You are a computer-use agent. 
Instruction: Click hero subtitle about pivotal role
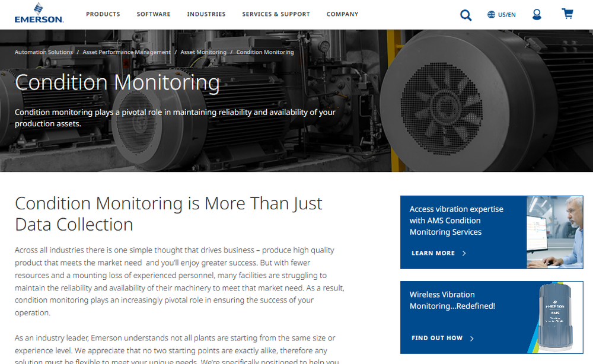pyautogui.click(x=175, y=118)
